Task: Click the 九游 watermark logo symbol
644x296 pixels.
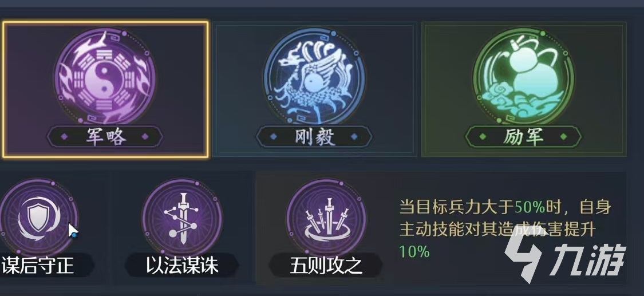Action: [524, 256]
